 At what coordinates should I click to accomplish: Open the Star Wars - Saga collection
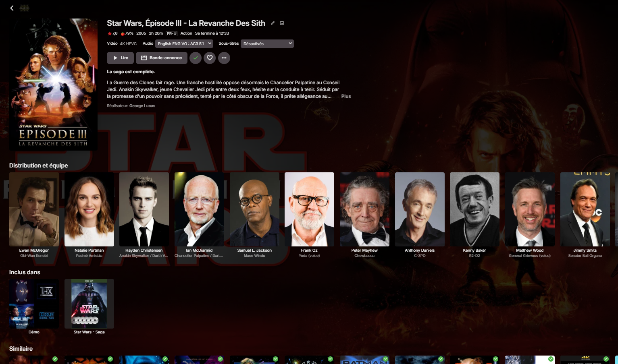(x=89, y=307)
